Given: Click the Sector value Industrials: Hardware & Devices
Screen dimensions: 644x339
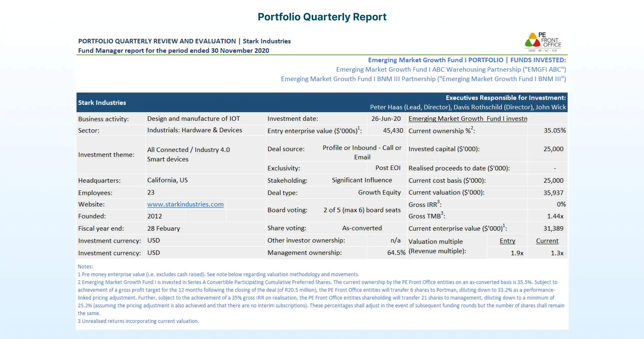Looking at the screenshot, I should (x=194, y=130).
